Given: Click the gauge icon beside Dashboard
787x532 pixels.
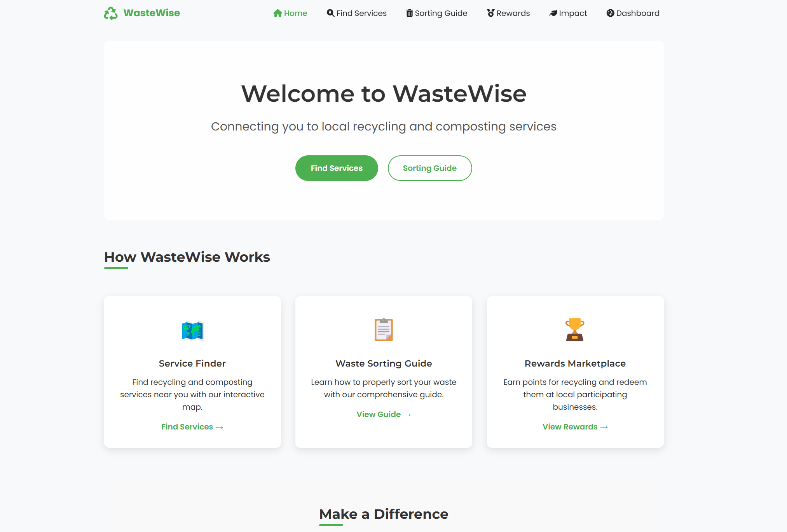Looking at the screenshot, I should point(611,13).
